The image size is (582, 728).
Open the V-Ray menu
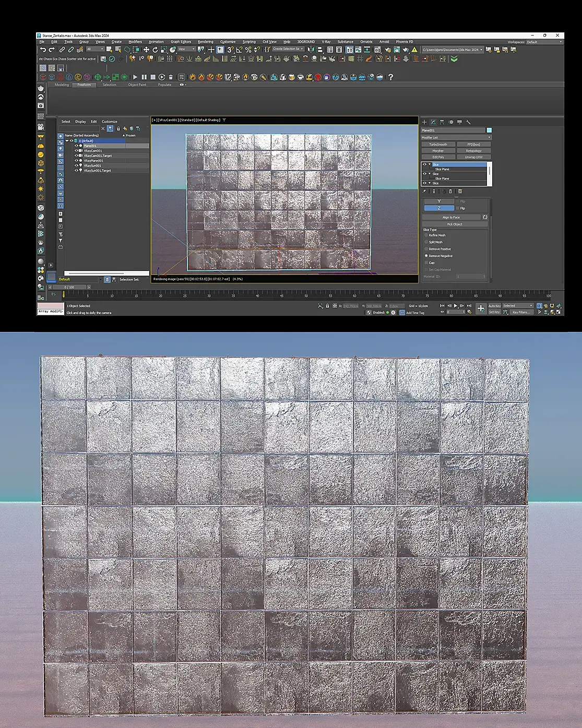pos(326,42)
